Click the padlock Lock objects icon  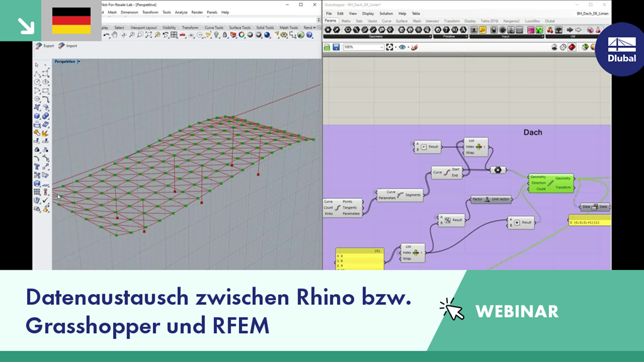pyautogui.click(x=225, y=35)
